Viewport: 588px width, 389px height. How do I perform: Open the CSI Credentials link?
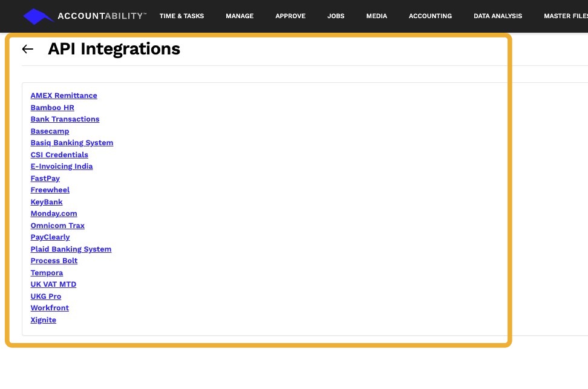tap(59, 155)
